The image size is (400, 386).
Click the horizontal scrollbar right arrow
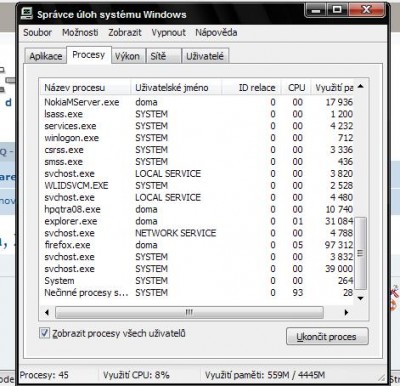[x=346, y=313]
